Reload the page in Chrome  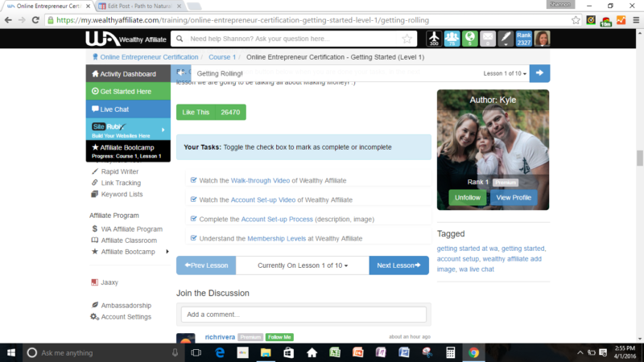point(35,20)
